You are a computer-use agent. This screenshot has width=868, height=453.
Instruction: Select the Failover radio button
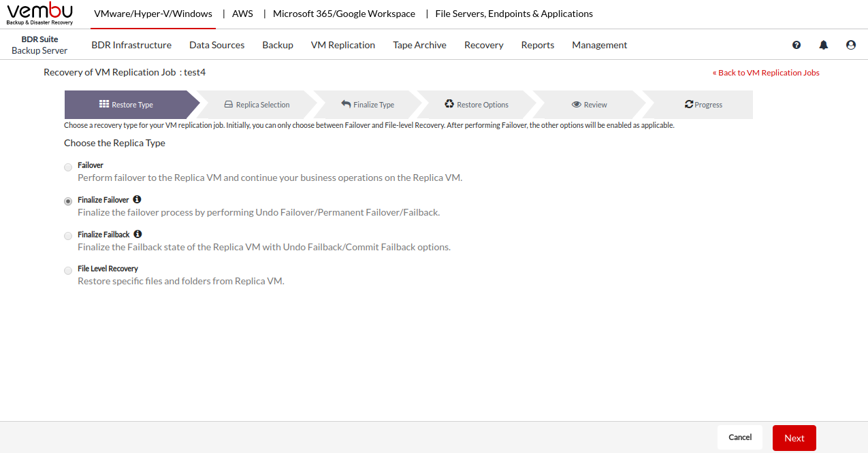pos(68,167)
